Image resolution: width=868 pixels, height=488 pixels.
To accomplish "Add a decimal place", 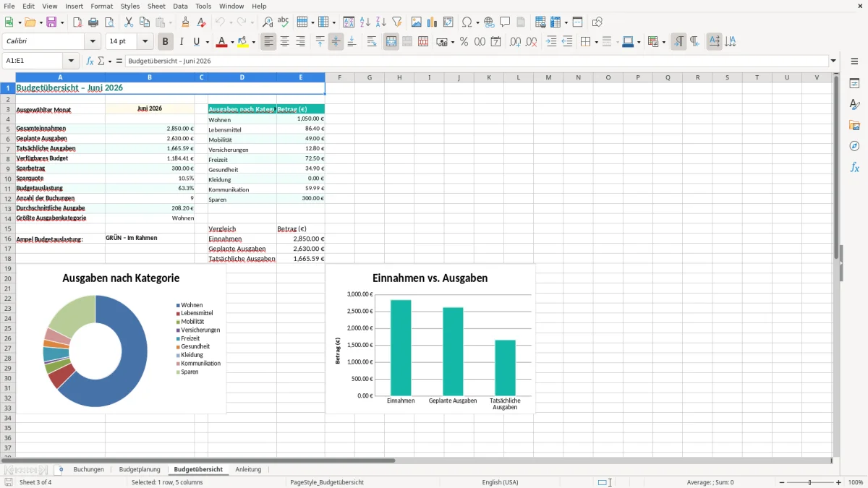I will (515, 42).
